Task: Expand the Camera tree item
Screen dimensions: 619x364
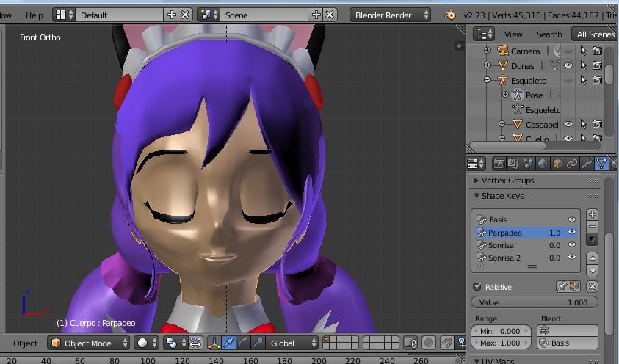Action: click(x=487, y=51)
